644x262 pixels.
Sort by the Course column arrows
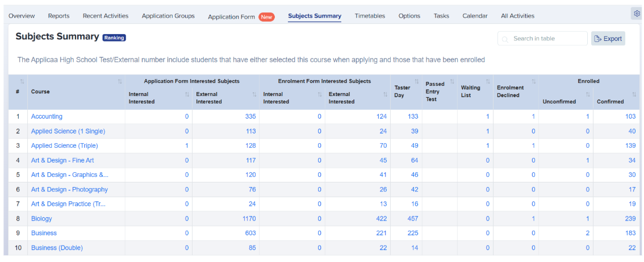[x=120, y=81]
